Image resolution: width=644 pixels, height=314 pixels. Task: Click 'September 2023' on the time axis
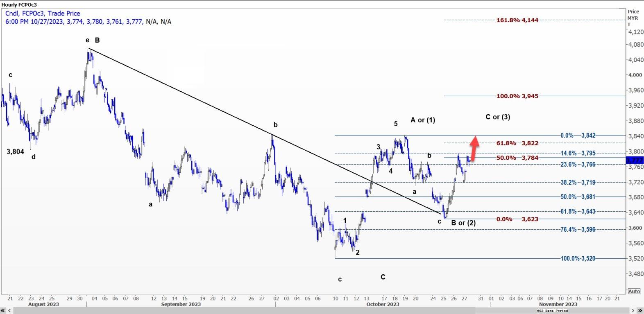coord(181,304)
